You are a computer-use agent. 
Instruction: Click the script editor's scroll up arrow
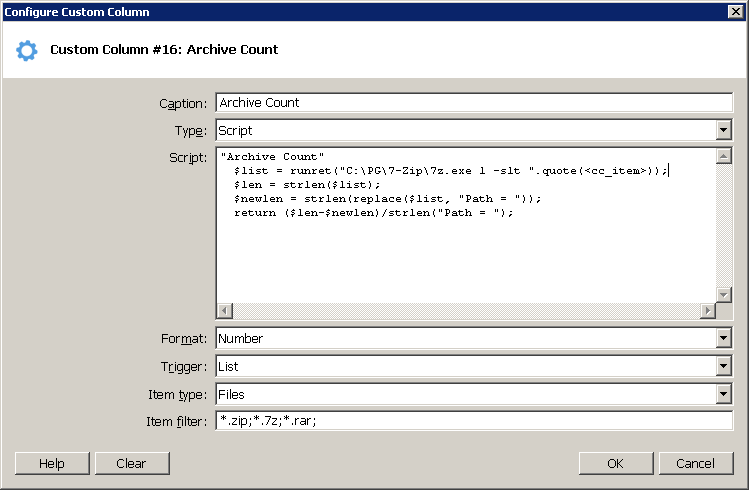click(x=724, y=156)
